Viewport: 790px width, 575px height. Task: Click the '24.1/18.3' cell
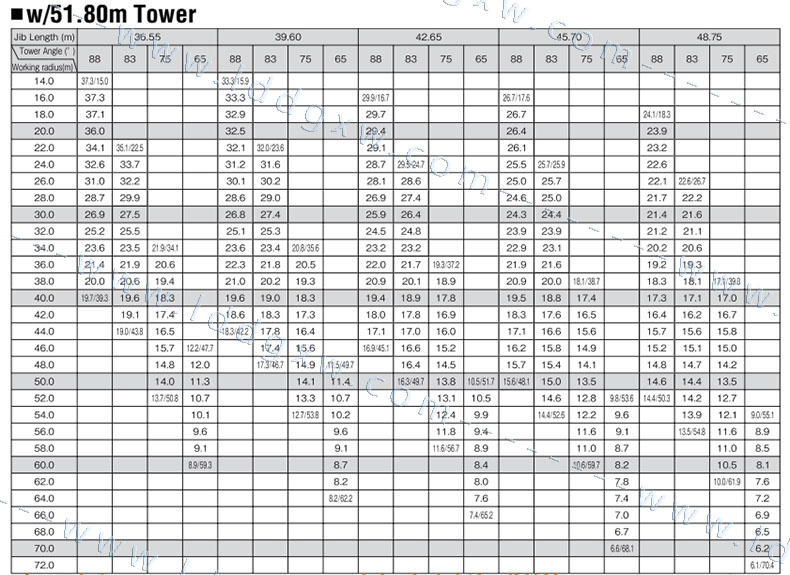click(x=657, y=114)
